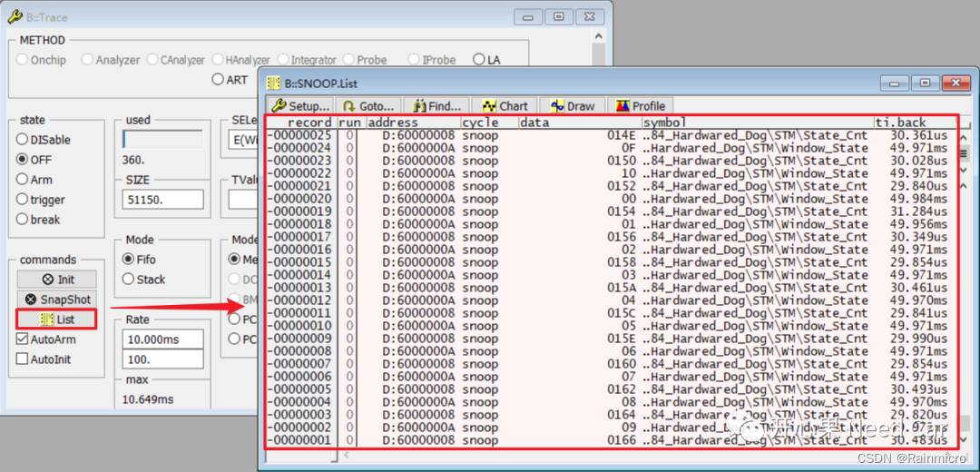
Task: Select the trigger state radio button
Action: pos(41,200)
